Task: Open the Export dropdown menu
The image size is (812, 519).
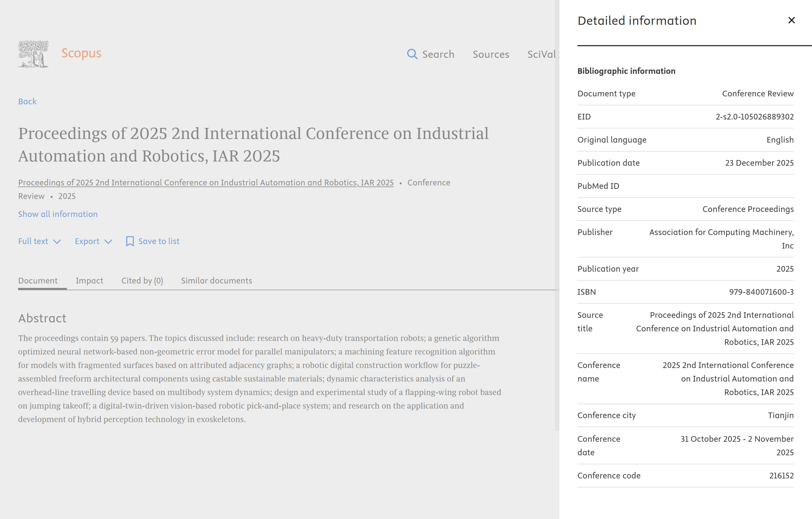Action: 93,241
